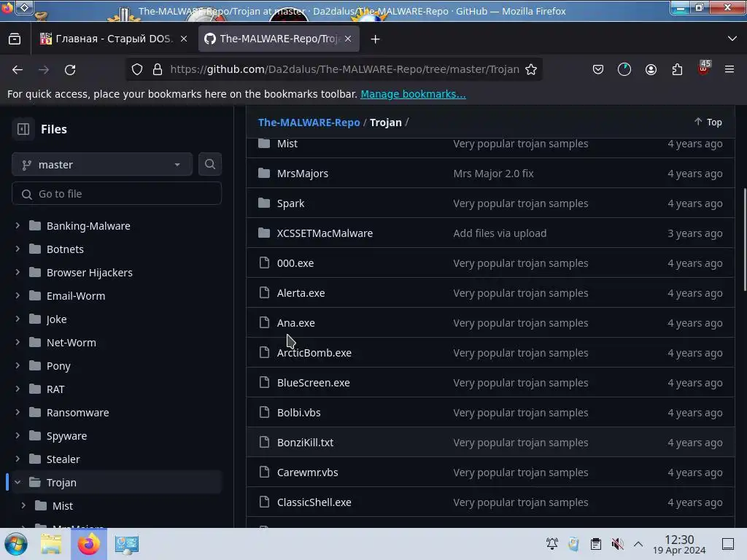747x560 pixels.
Task: Open Carewmr.vbs file
Action: coord(308,472)
